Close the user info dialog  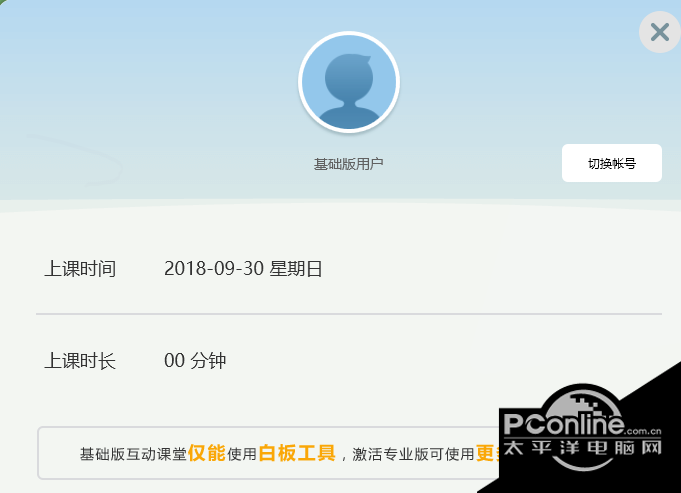tap(660, 32)
